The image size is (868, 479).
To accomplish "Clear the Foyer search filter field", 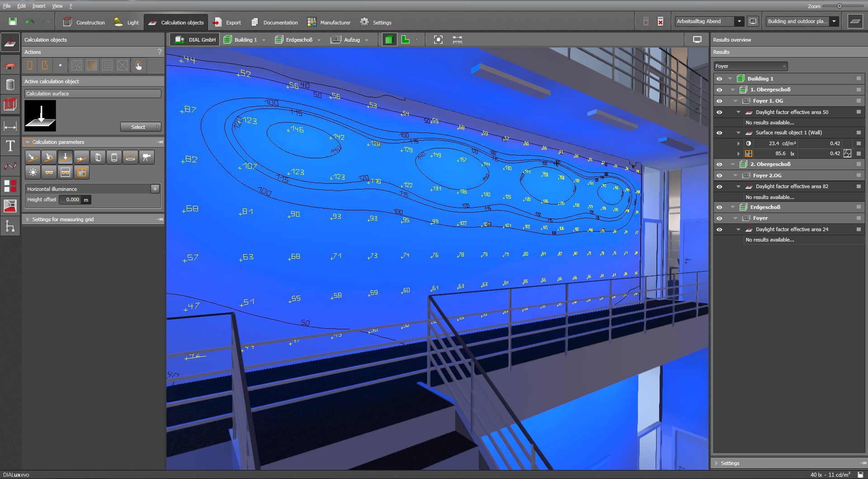I will pyautogui.click(x=784, y=66).
